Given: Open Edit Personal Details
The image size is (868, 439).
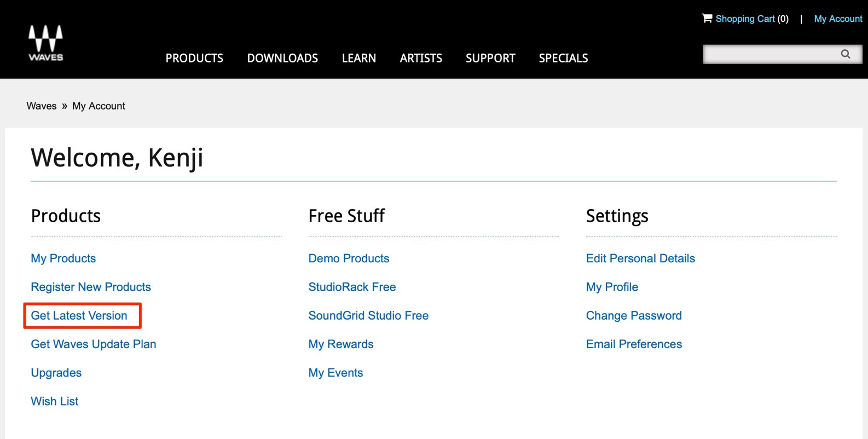Looking at the screenshot, I should point(640,258).
